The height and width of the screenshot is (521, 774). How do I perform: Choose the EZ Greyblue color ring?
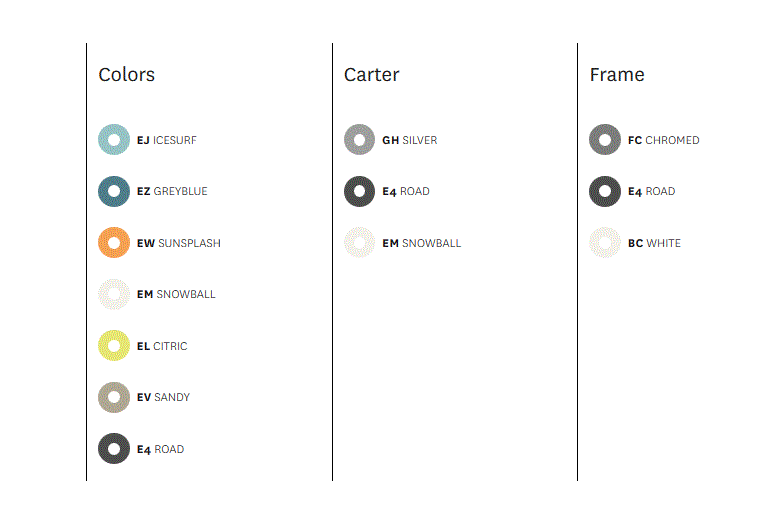click(114, 191)
